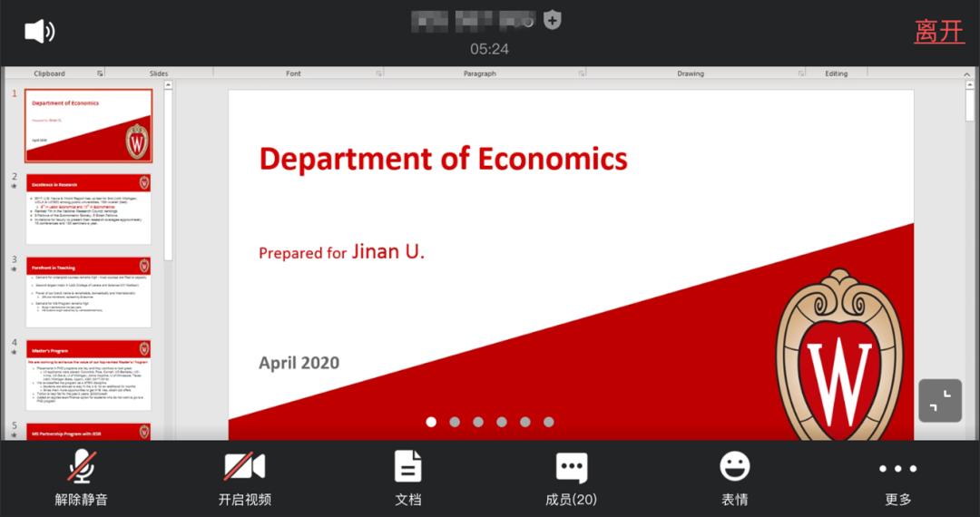Open the Drawing group dialog launcher

801,73
